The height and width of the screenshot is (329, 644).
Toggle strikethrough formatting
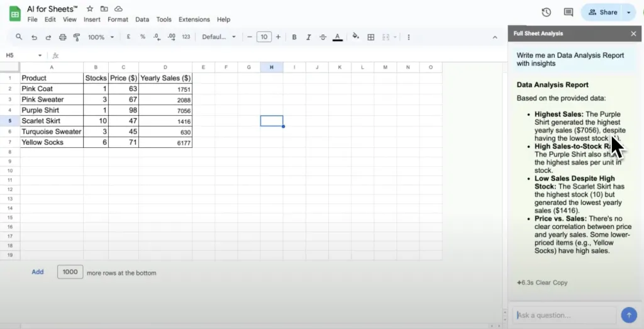pyautogui.click(x=323, y=37)
